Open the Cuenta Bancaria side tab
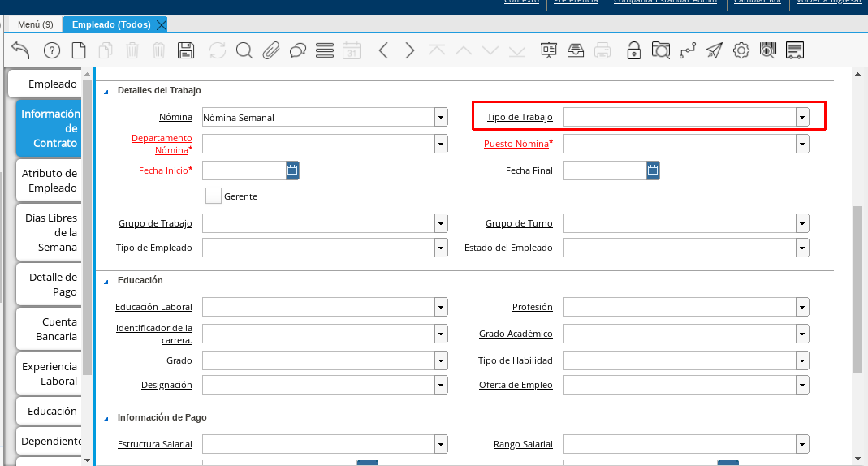This screenshot has height=466, width=868. point(47,329)
